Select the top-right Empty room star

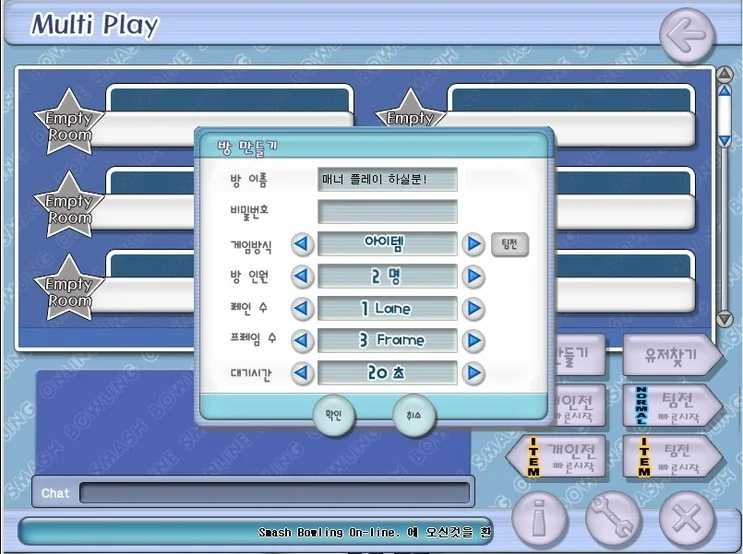click(x=410, y=110)
